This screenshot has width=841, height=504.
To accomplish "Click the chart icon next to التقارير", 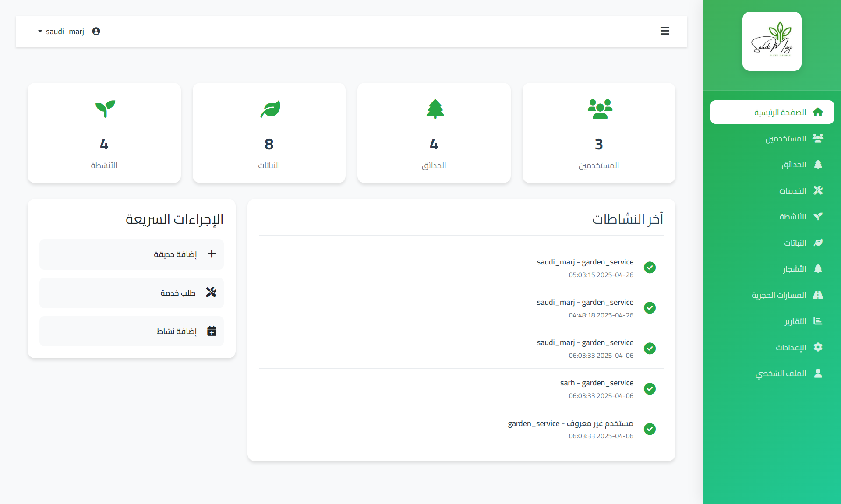I will pyautogui.click(x=818, y=321).
